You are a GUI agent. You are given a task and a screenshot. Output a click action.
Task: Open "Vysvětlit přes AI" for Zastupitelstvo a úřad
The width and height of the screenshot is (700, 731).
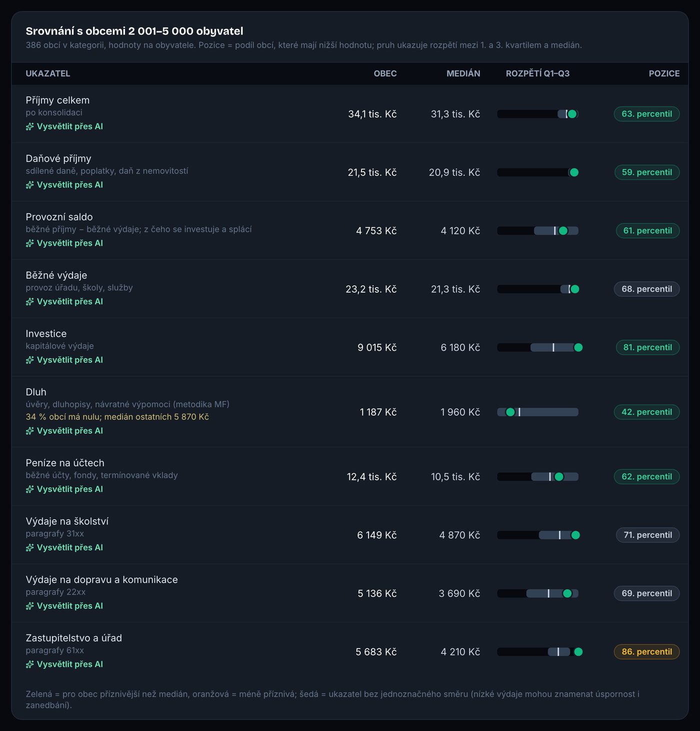pyautogui.click(x=64, y=664)
